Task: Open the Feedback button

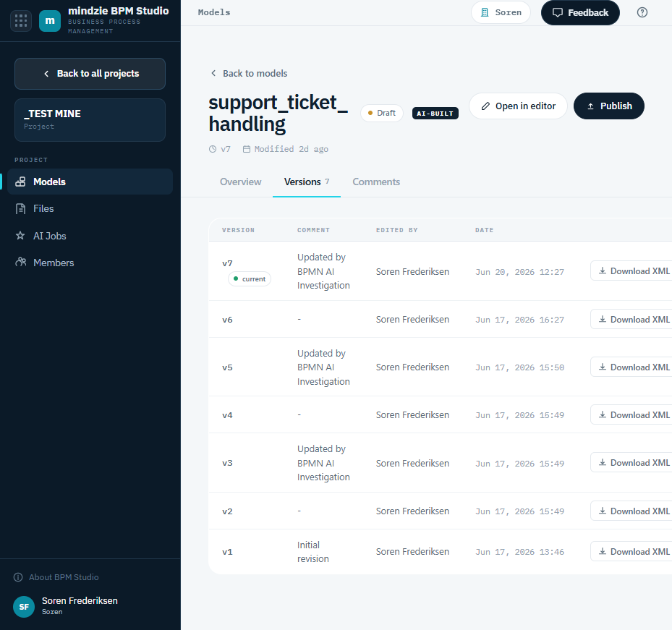Action: [580, 12]
